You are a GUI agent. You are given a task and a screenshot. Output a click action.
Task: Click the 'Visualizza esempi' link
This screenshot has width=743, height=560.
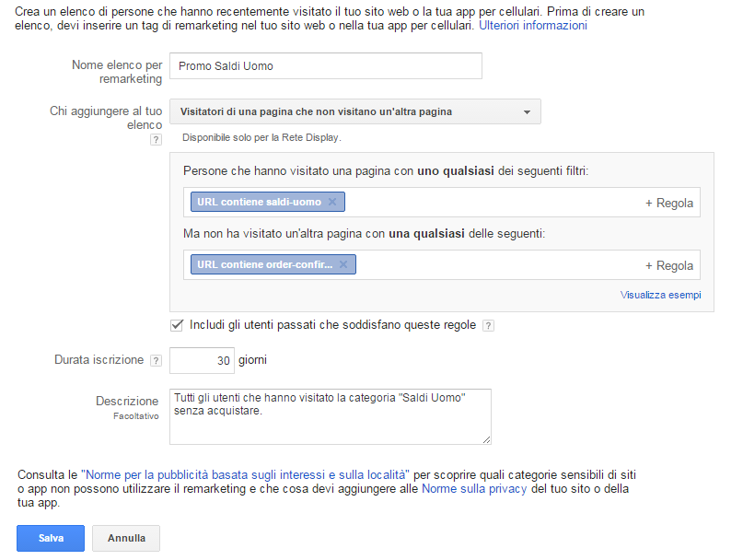660,296
